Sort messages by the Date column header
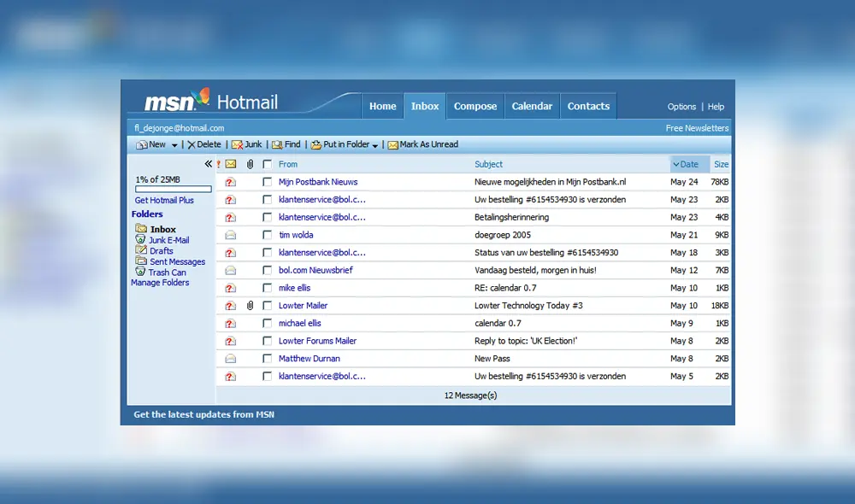 pos(689,164)
